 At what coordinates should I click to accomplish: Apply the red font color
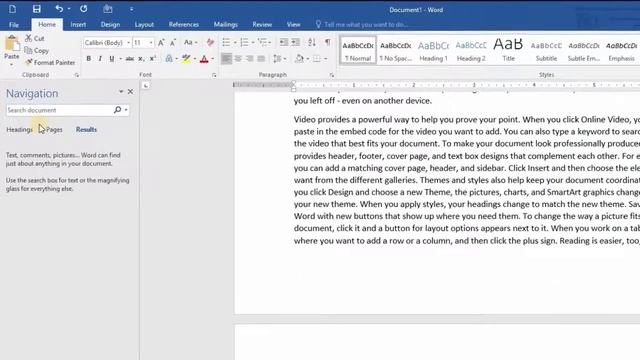pos(204,59)
